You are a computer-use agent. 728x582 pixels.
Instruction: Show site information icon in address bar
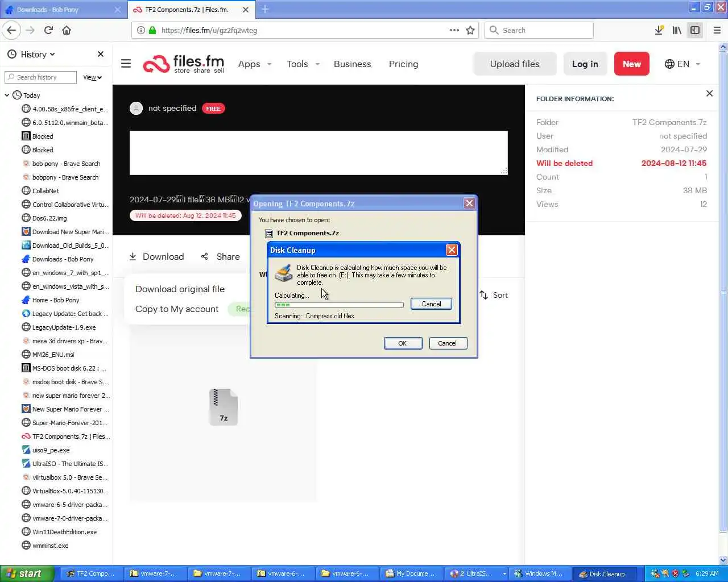pos(141,30)
